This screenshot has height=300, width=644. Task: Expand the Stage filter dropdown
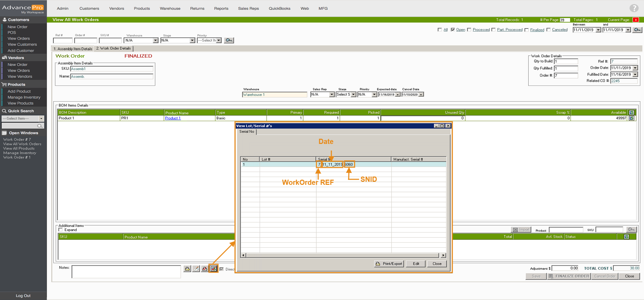(x=192, y=41)
